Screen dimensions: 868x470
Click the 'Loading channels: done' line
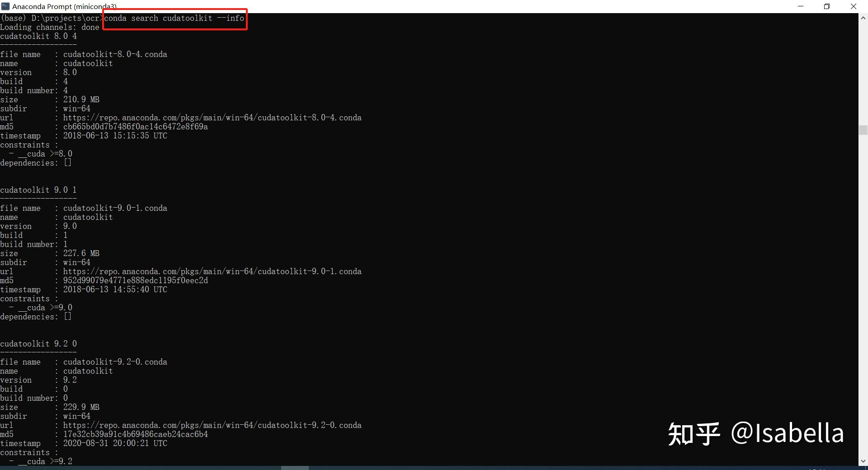pyautogui.click(x=50, y=27)
